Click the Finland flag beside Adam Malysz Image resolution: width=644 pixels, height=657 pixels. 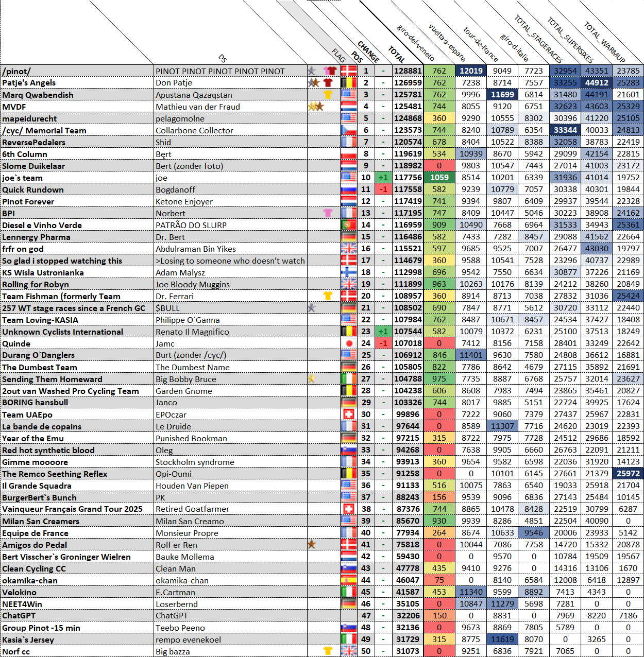tap(349, 272)
